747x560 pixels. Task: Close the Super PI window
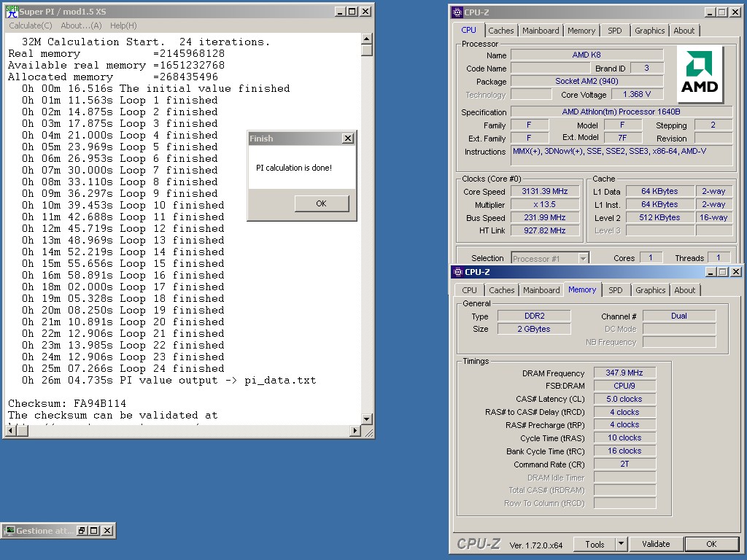point(365,12)
